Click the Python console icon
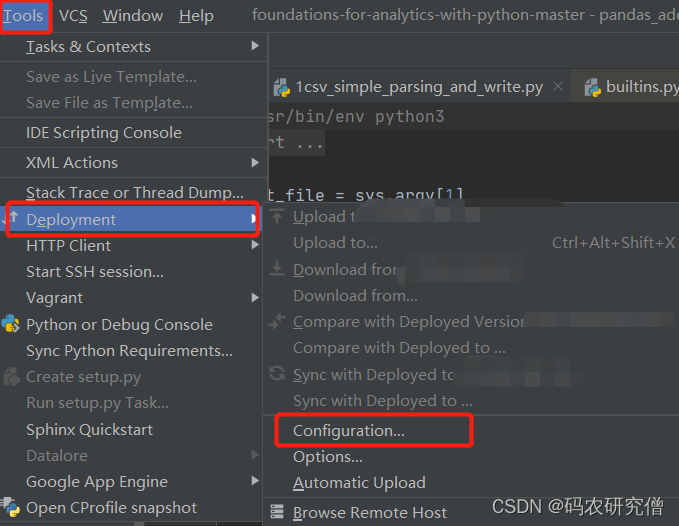This screenshot has width=679, height=526. tap(10, 324)
